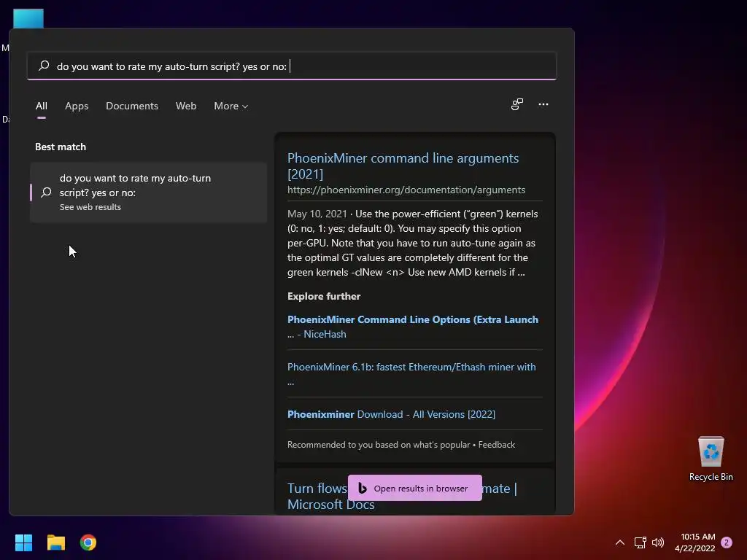Click the Feedback link

496,444
